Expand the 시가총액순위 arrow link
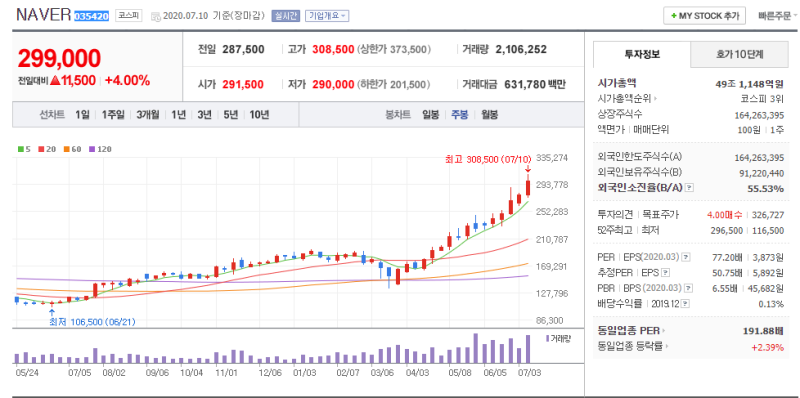Viewport: 800px width, 398px height. [x=628, y=98]
